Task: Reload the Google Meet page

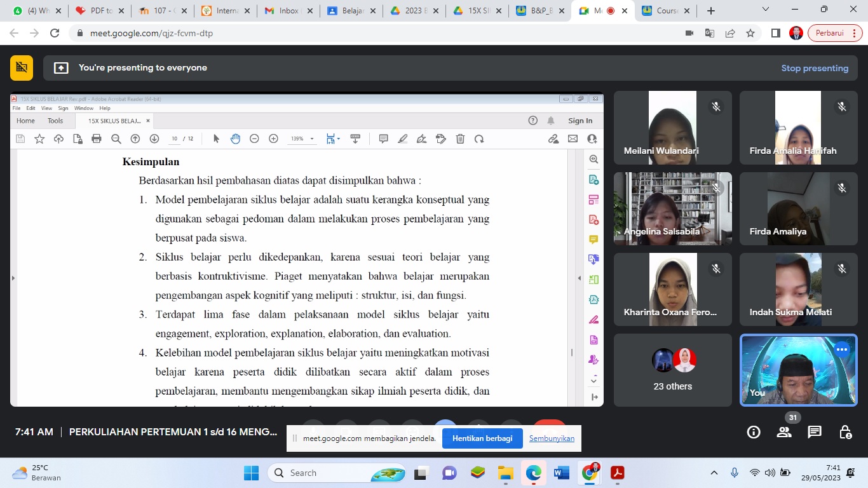Action: (x=55, y=33)
